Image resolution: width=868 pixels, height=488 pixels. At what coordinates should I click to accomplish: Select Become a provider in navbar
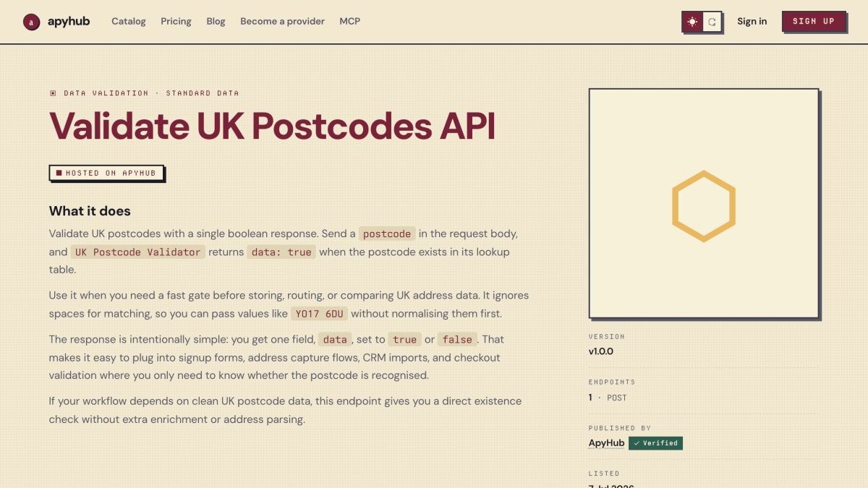282,22
